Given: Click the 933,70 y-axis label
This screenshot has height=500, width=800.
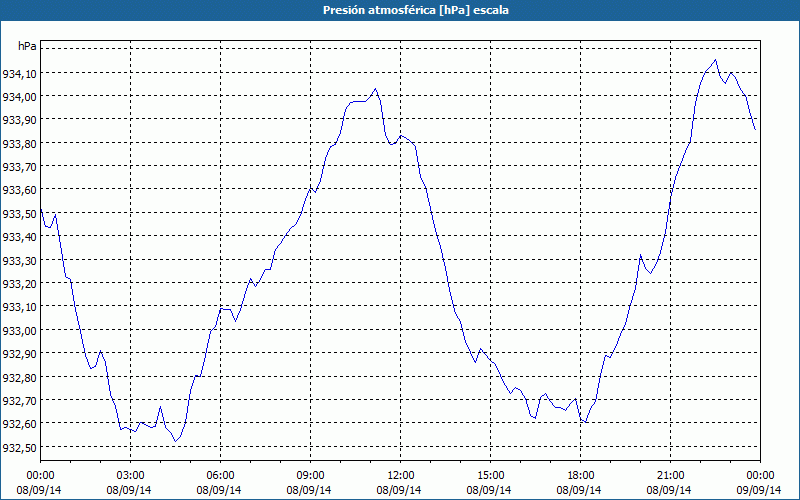Looking at the screenshot, I should (x=19, y=167).
